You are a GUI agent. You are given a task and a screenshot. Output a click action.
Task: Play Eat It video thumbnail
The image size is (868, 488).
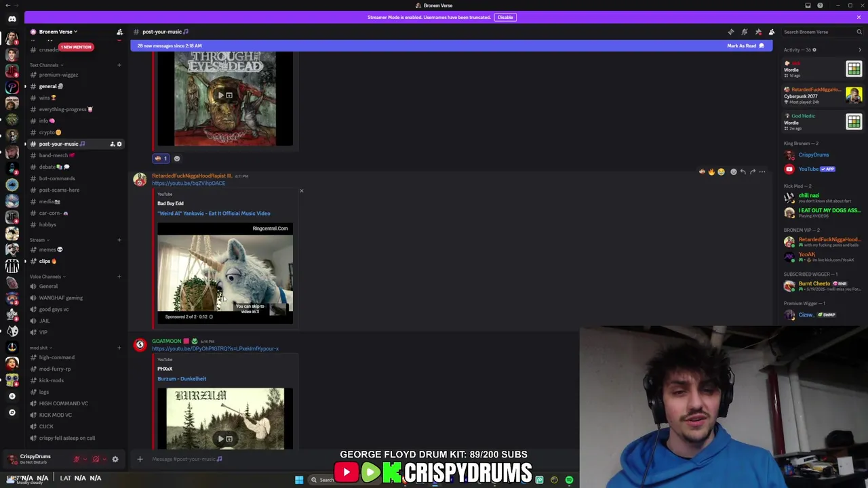(225, 273)
